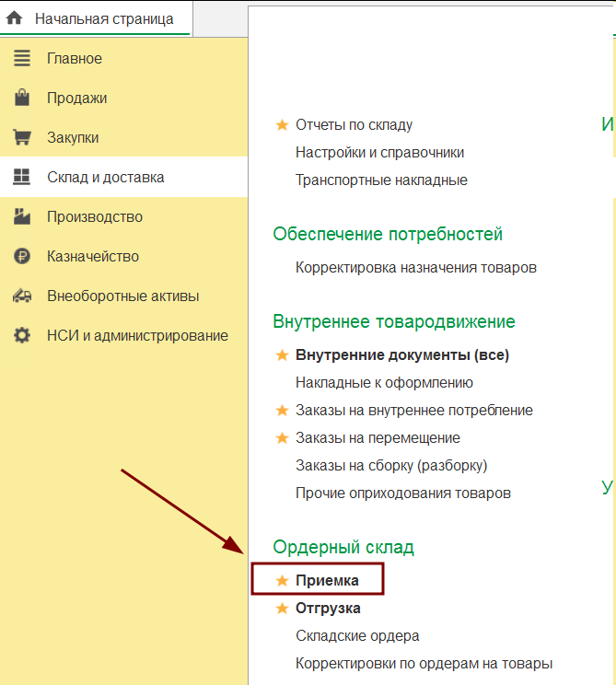616x685 pixels.
Task: Open Приемка in Ордерный склад
Action: (327, 581)
